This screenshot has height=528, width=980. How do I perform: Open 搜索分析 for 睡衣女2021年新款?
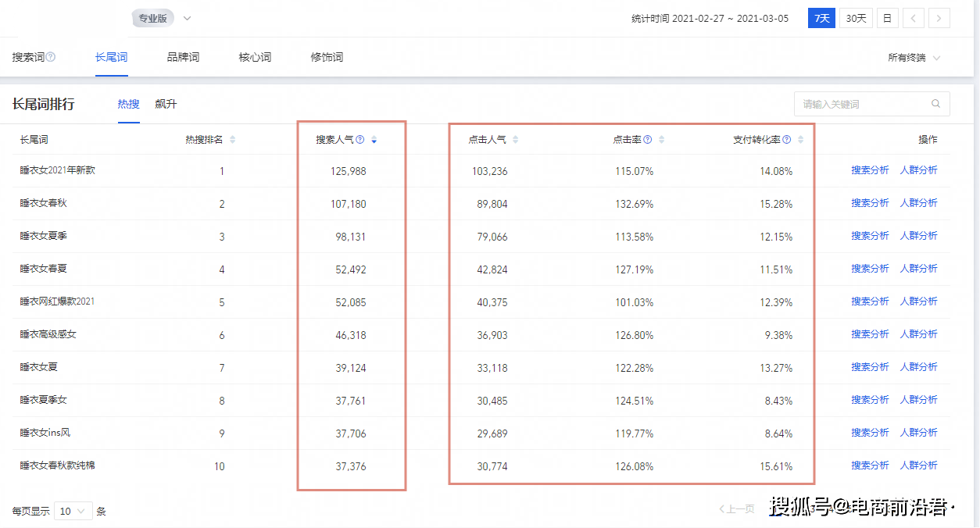click(870, 170)
